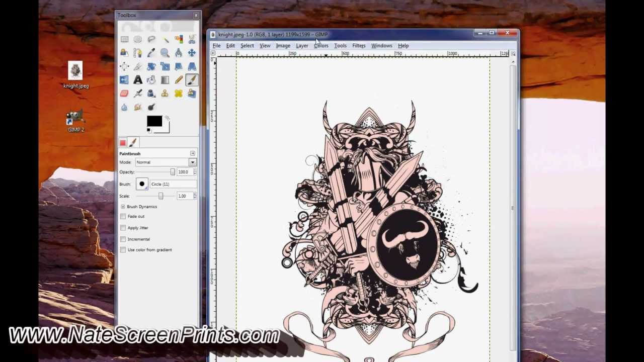Screen dimensions: 644x362
Task: Open the Colors menu
Action: 321,46
